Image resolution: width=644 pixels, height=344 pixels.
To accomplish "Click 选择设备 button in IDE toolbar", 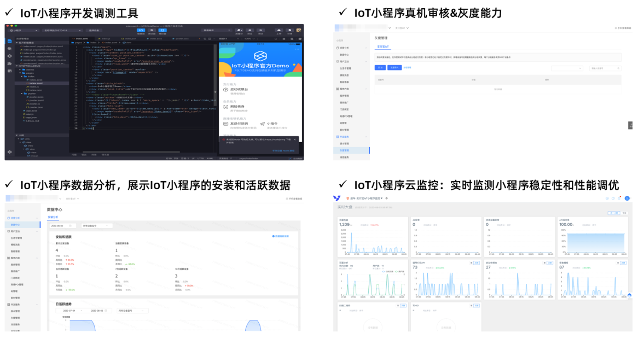I will click(x=94, y=31).
